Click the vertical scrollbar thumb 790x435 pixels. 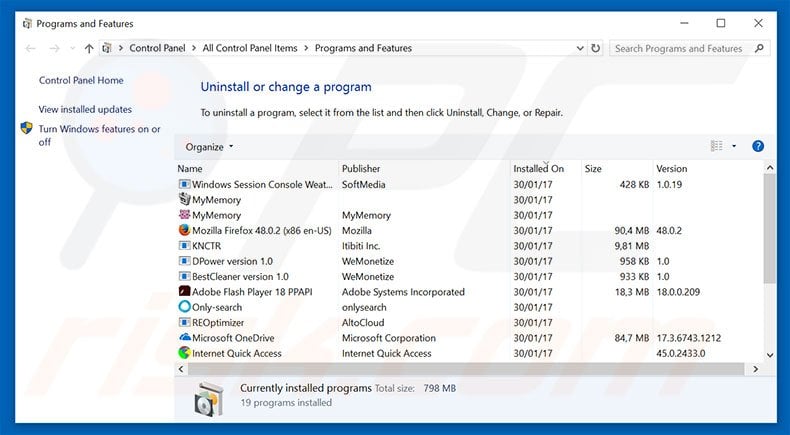[769, 228]
